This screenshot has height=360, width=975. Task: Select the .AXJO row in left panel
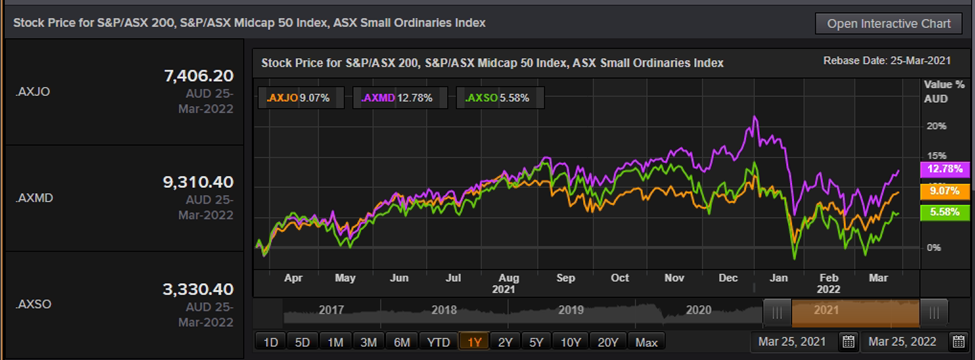[124, 92]
